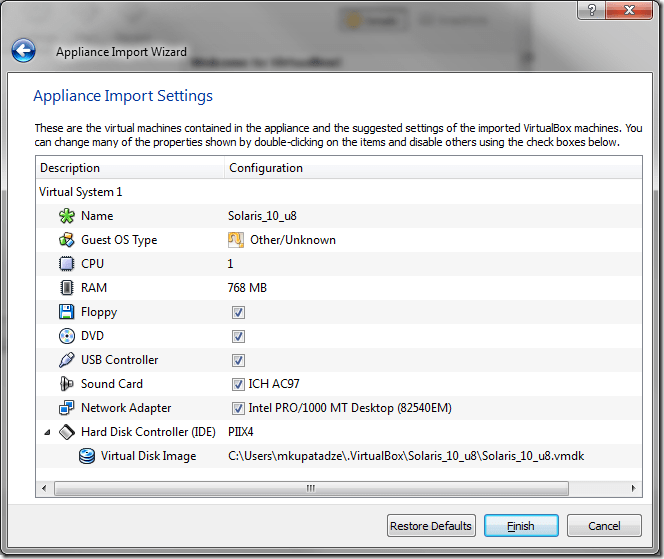This screenshot has width=664, height=559.
Task: Click Finish to import the appliance
Action: coord(521,526)
